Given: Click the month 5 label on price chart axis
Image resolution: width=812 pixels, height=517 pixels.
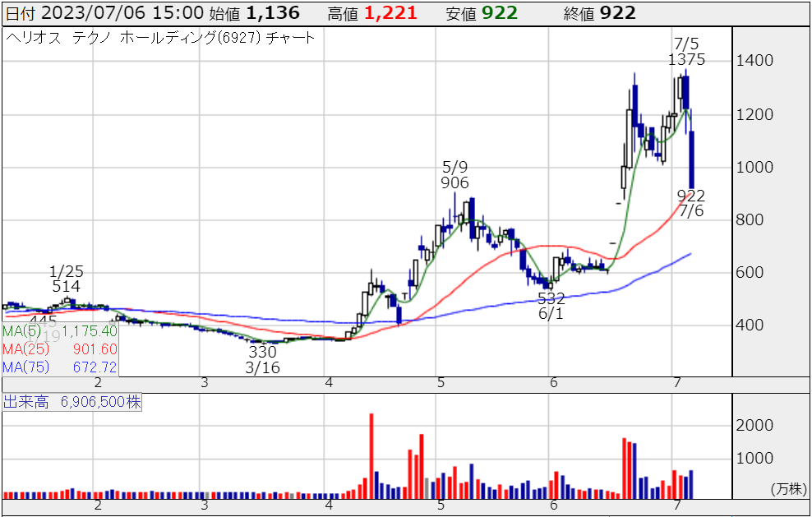Looking at the screenshot, I should (441, 383).
